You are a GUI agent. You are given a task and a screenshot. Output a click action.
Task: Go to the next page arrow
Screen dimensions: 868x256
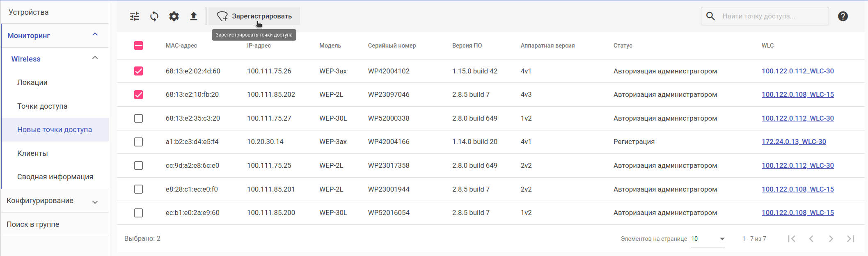pyautogui.click(x=831, y=239)
